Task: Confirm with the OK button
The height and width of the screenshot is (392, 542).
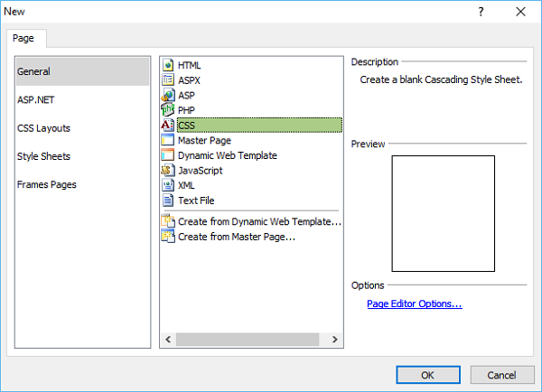Action: (428, 374)
